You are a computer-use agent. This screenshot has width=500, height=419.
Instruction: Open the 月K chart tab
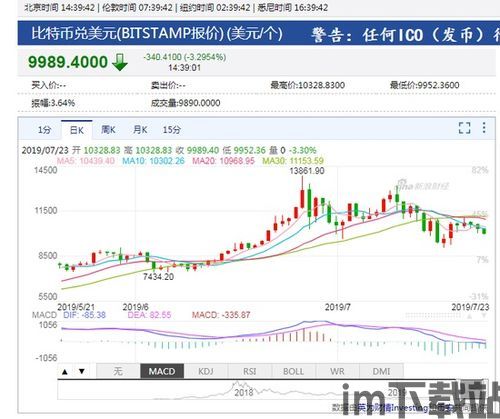(x=140, y=130)
